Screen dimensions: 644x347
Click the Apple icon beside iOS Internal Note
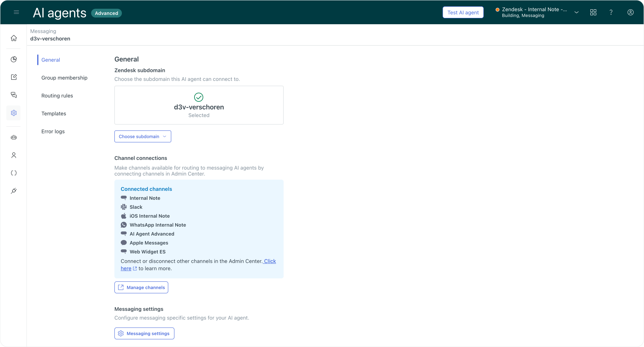click(124, 216)
